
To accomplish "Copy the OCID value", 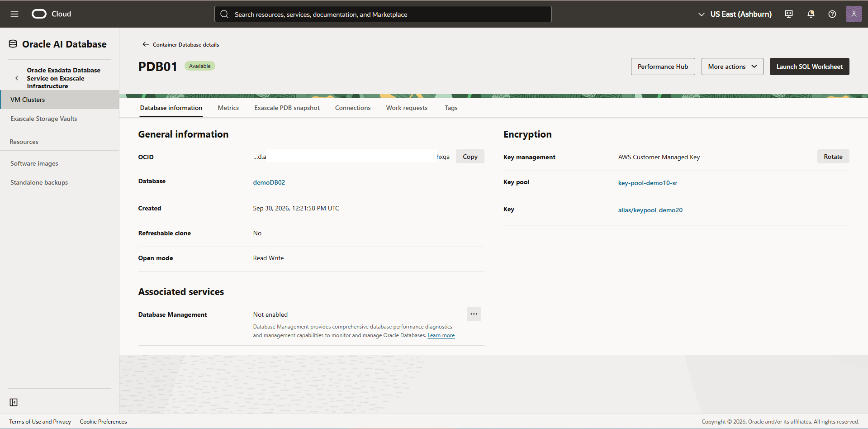I will coord(470,157).
